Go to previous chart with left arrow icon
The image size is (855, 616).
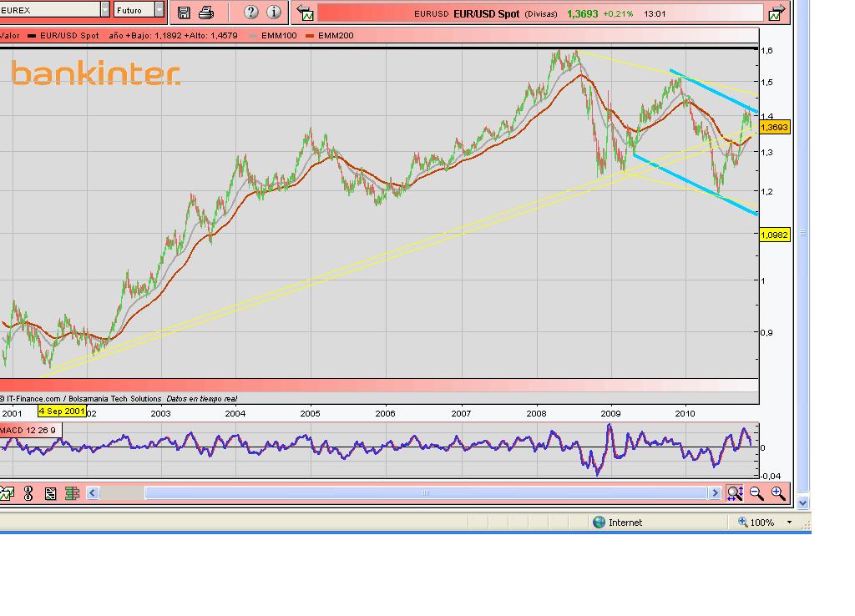pos(306,13)
